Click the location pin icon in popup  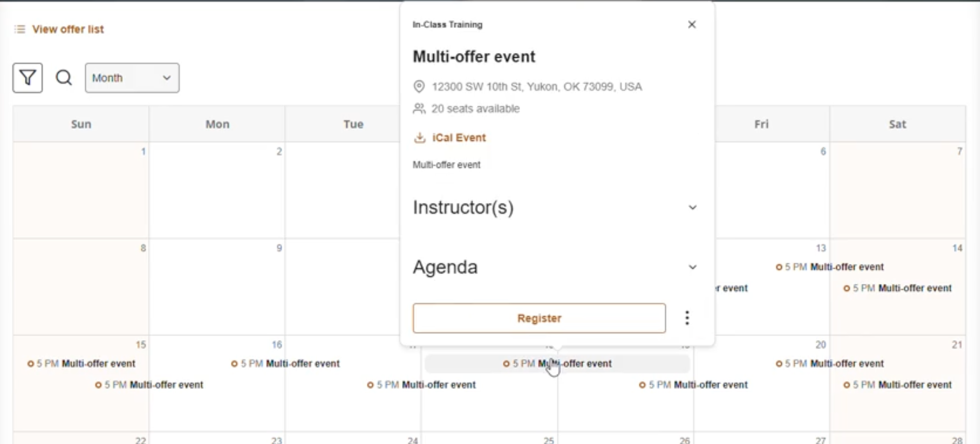tap(419, 87)
